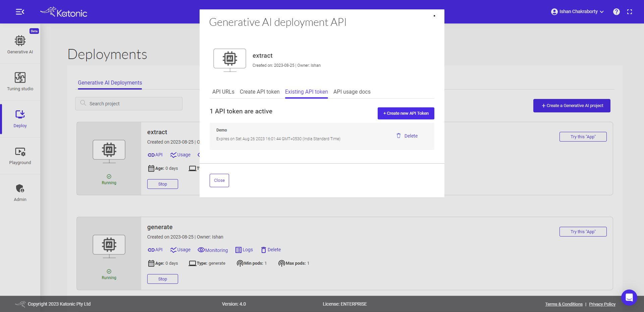Image resolution: width=644 pixels, height=312 pixels.
Task: View Logs for generate deployment
Action: point(244,250)
